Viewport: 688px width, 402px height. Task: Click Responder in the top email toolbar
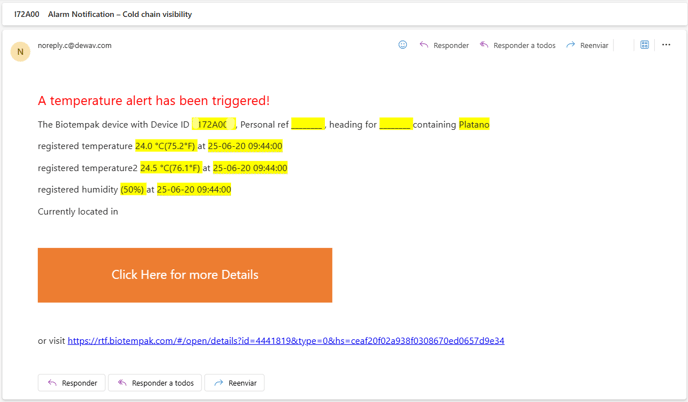pos(444,45)
